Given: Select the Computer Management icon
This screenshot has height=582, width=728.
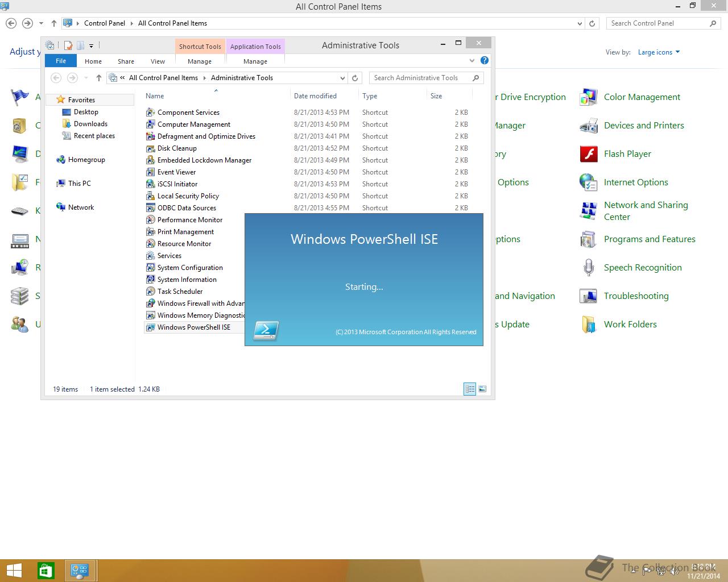Looking at the screenshot, I should (x=150, y=124).
